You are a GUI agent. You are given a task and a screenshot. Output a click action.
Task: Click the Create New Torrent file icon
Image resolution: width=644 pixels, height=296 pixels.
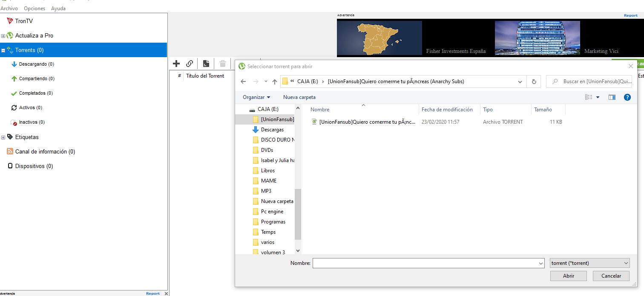tap(206, 64)
